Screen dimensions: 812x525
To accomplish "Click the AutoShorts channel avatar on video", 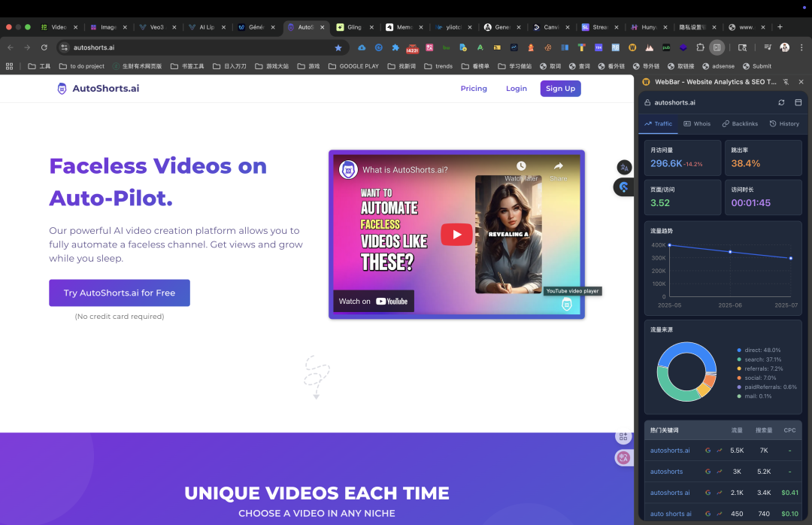I will pyautogui.click(x=349, y=169).
